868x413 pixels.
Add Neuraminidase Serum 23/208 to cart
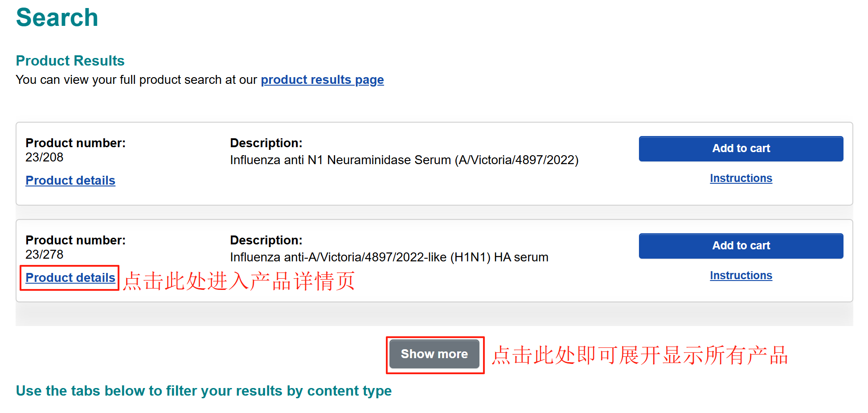pos(741,149)
